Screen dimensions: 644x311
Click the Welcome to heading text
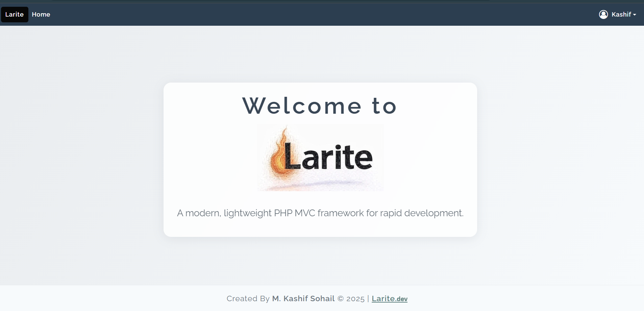[320, 105]
